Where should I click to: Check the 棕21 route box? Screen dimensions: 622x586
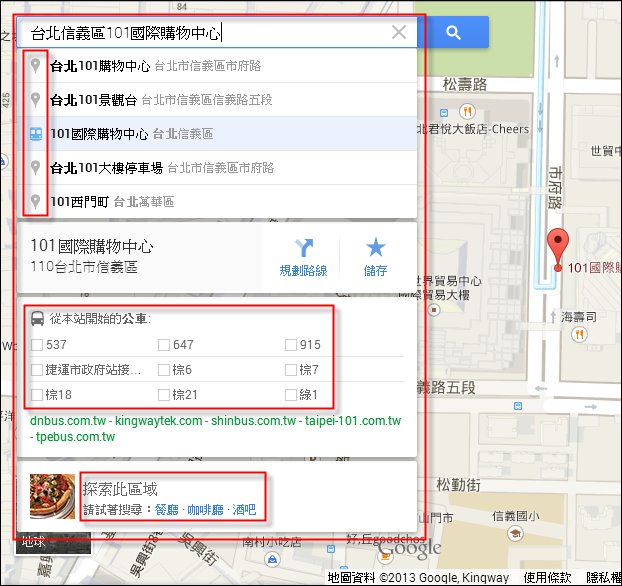click(x=164, y=395)
